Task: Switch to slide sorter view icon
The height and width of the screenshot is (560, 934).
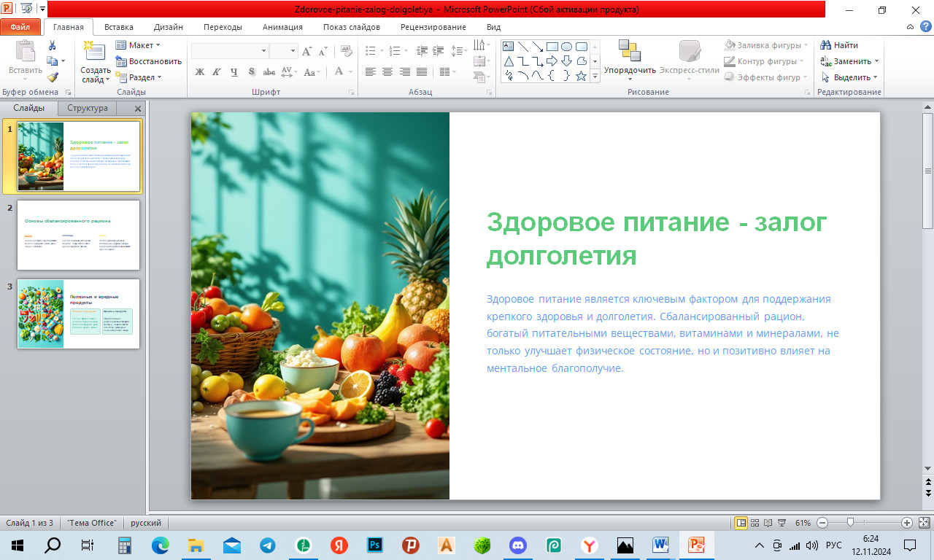Action: [x=755, y=523]
